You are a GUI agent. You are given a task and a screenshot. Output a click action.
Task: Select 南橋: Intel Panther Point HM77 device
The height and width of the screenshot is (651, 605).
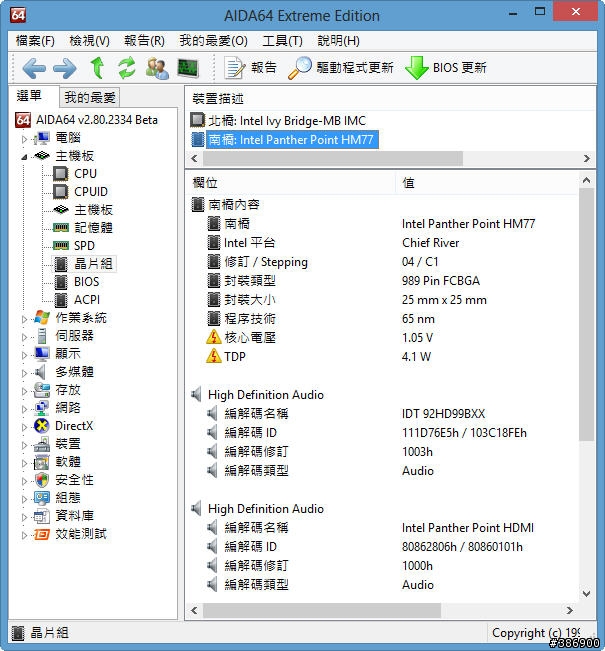(x=284, y=140)
